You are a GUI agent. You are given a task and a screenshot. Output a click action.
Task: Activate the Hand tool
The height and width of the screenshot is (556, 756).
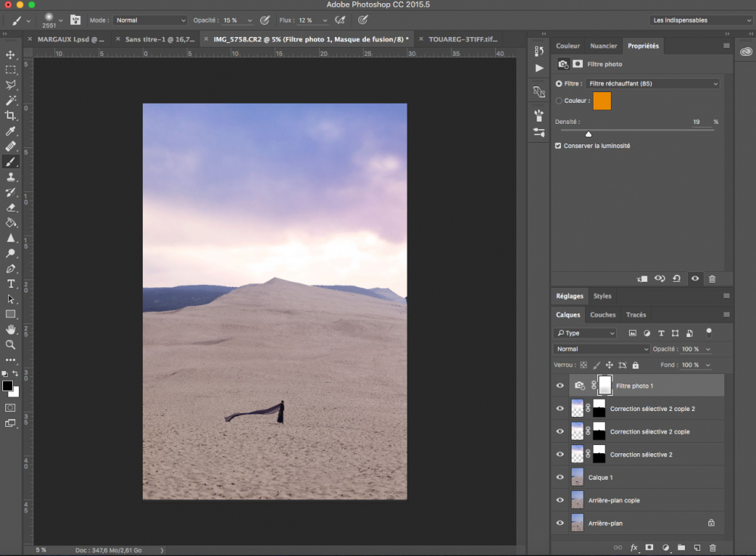pos(11,329)
